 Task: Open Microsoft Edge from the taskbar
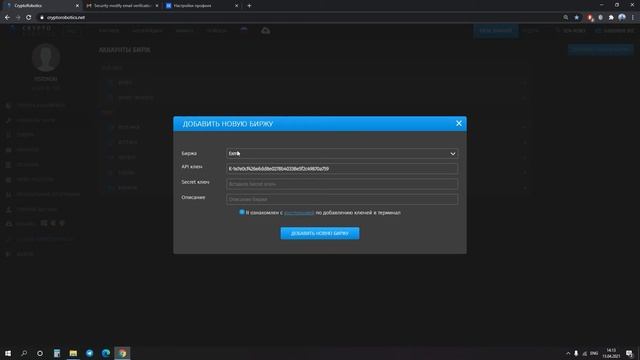click(x=106, y=353)
